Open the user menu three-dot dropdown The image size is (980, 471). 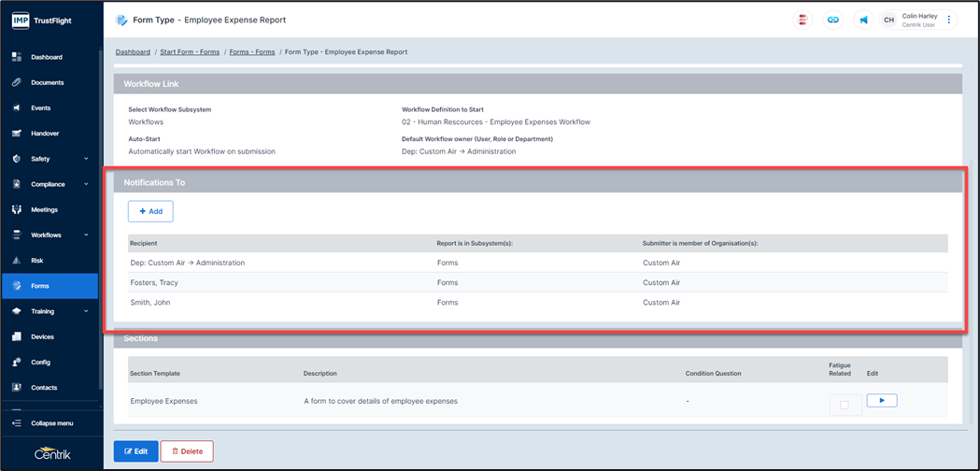click(x=949, y=20)
